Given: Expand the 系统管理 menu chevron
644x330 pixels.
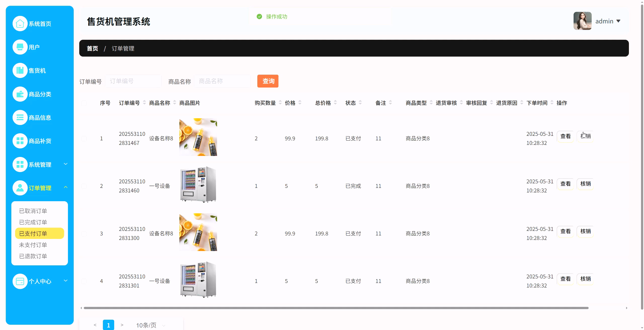Looking at the screenshot, I should (x=66, y=164).
